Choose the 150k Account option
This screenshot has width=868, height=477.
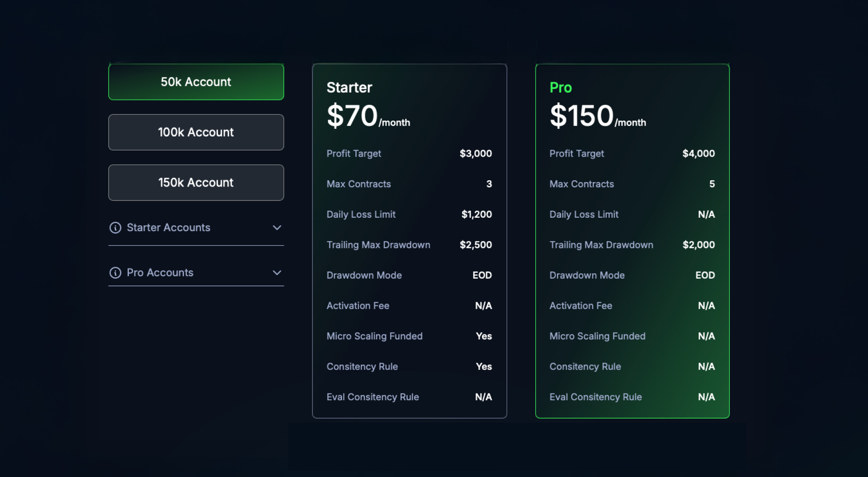tap(196, 182)
